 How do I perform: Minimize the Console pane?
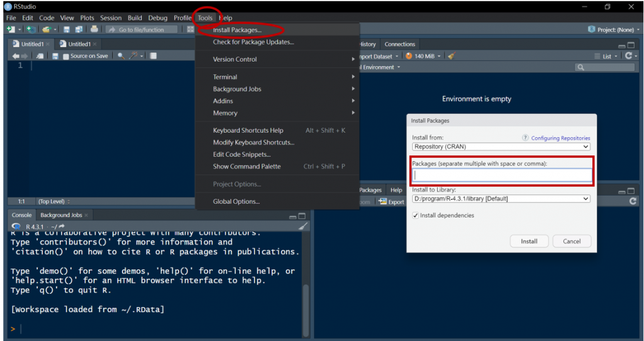point(293,216)
